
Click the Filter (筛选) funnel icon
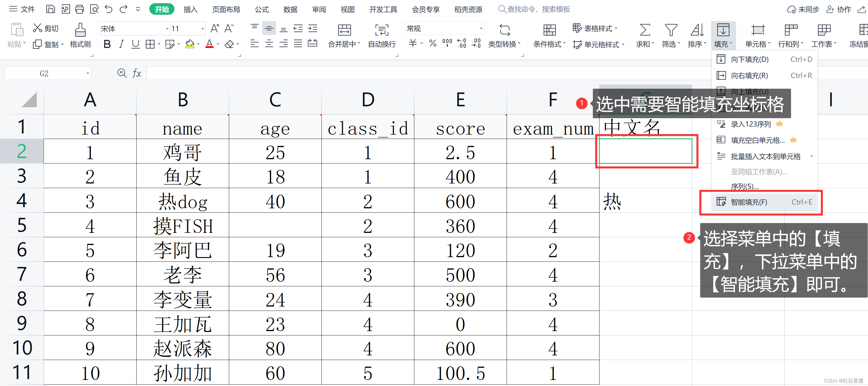pos(671,30)
